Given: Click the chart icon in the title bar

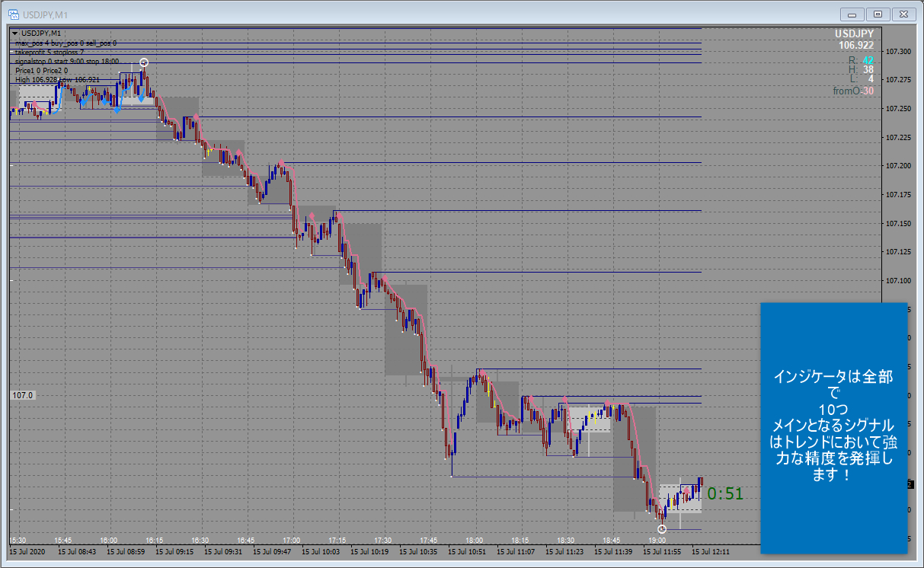Looking at the screenshot, I should 14,14.
